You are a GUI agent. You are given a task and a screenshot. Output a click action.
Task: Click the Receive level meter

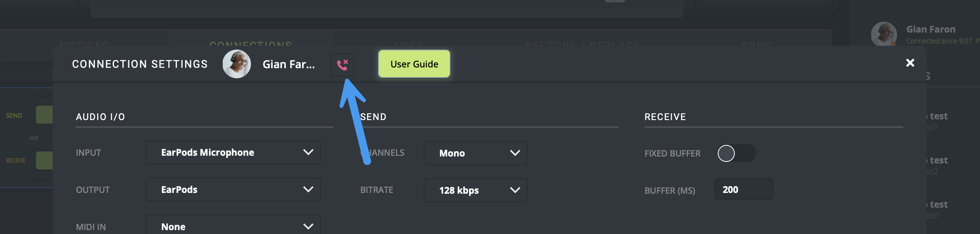pos(44,160)
